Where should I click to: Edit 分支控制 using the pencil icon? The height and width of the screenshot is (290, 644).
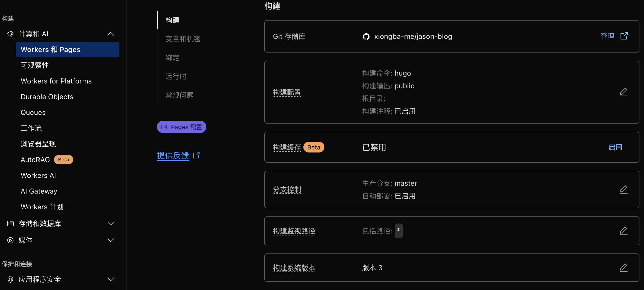click(623, 190)
